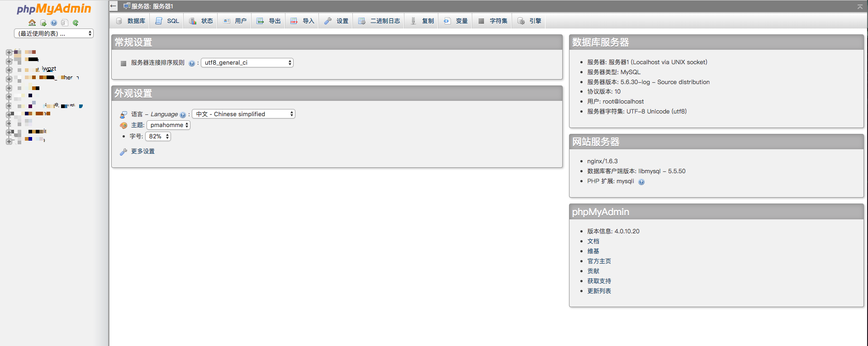Go to the 用户 users tab

(x=235, y=21)
